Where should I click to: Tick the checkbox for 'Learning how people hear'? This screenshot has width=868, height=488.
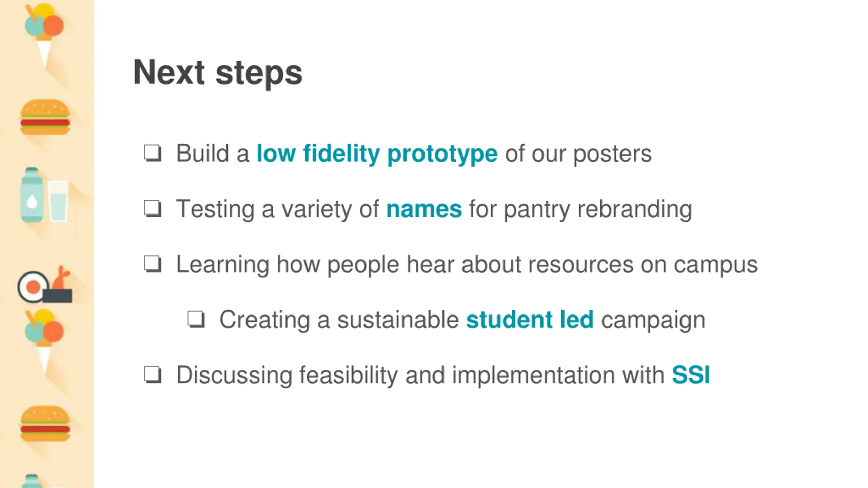(x=153, y=264)
